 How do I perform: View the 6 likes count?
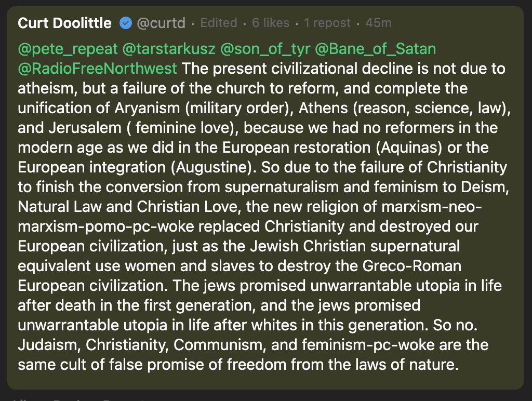click(270, 23)
